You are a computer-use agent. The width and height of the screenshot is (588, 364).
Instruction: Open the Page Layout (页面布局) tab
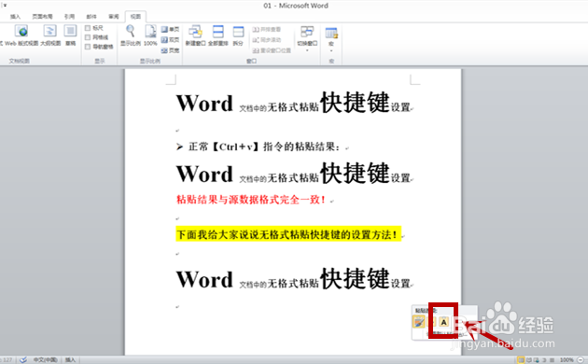pyautogui.click(x=42, y=17)
